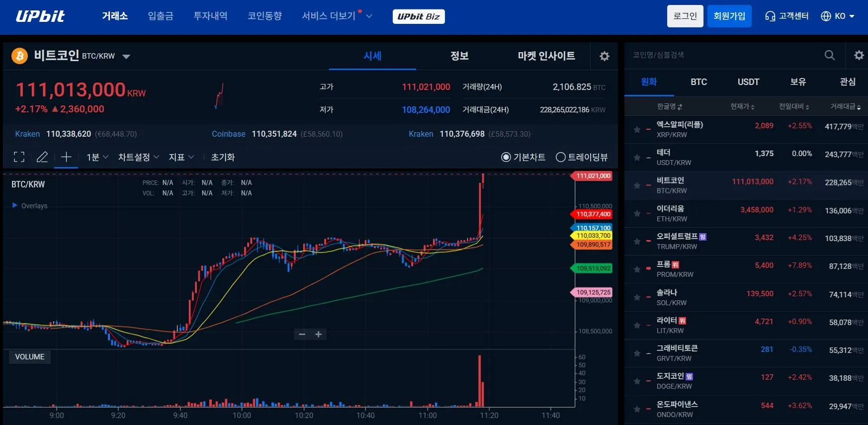Star the 온도파이낸스 row as favorite
Image resolution: width=868 pixels, height=425 pixels.
click(637, 409)
